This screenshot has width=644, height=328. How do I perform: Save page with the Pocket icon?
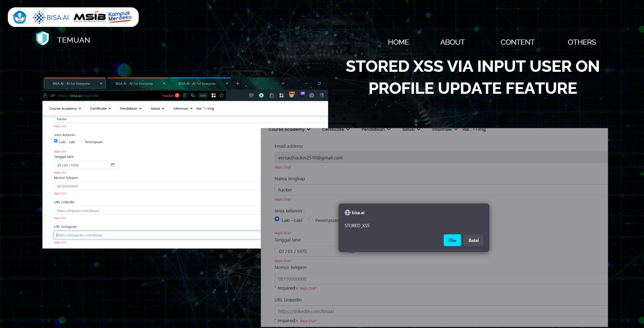tap(251, 95)
